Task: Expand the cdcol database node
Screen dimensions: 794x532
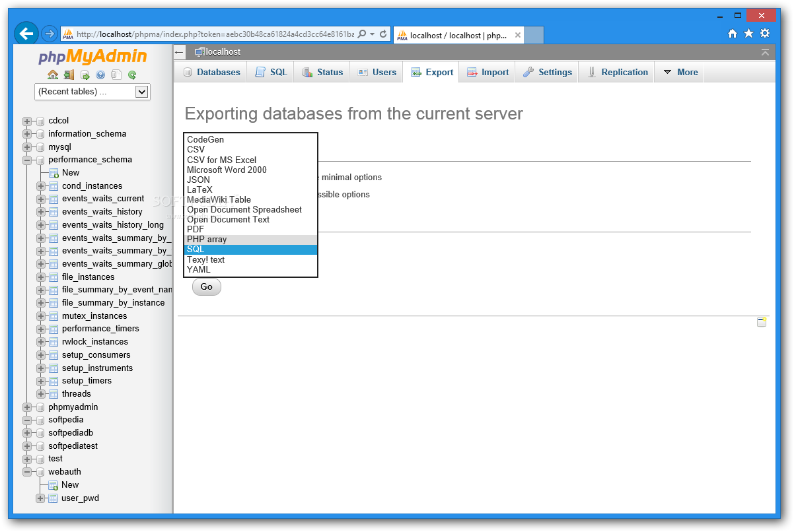Action: point(27,121)
